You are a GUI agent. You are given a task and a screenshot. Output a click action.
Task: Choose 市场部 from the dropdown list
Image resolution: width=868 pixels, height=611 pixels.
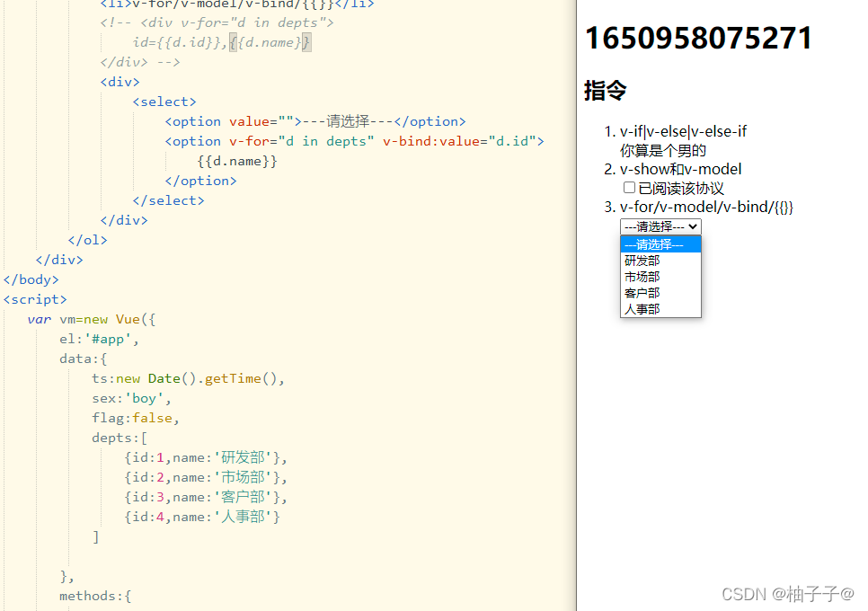660,276
